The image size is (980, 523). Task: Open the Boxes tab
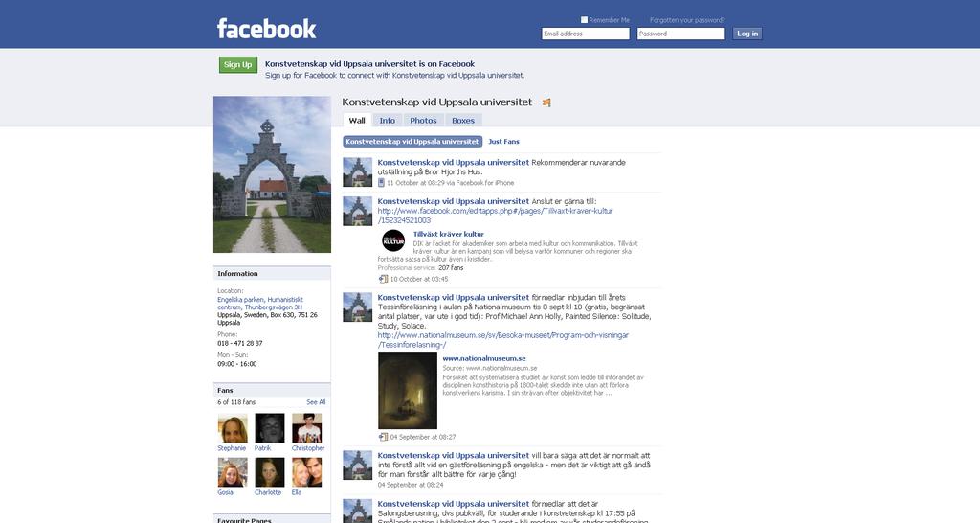463,120
